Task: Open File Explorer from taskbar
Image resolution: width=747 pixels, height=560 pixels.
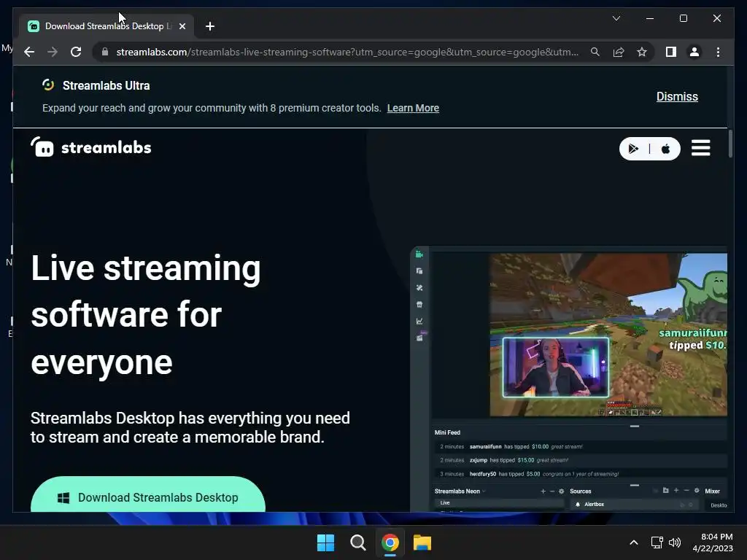Action: pyautogui.click(x=422, y=542)
